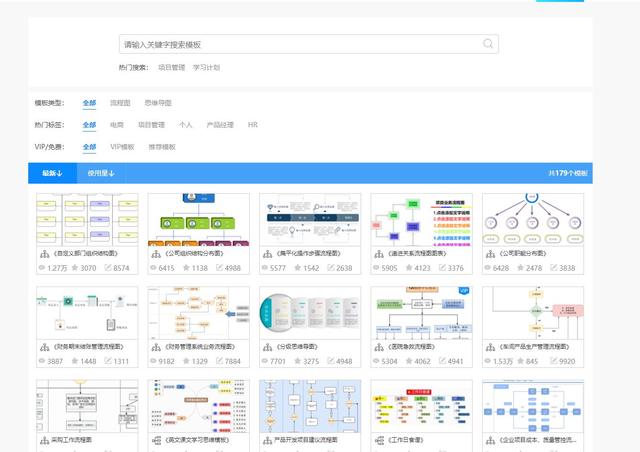
Task: Click mind map icon beside 英文课文学习思维模板
Action: point(156,440)
